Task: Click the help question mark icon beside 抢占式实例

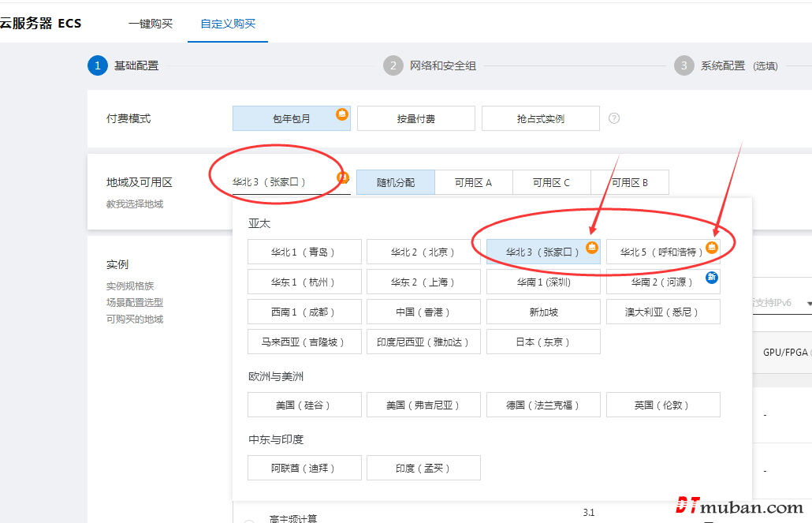Action: point(614,118)
